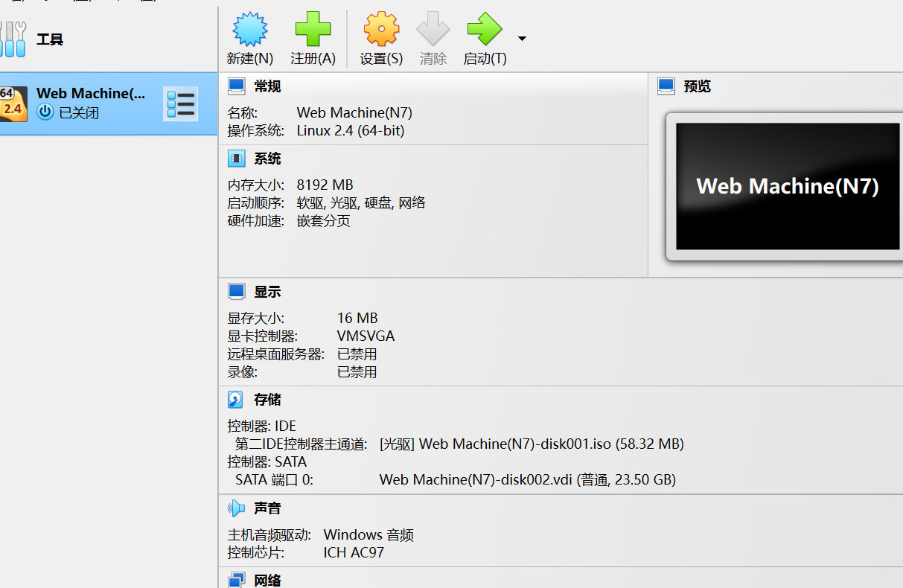
Task: Click the 嵌套分页 acceleration value
Action: 324,221
